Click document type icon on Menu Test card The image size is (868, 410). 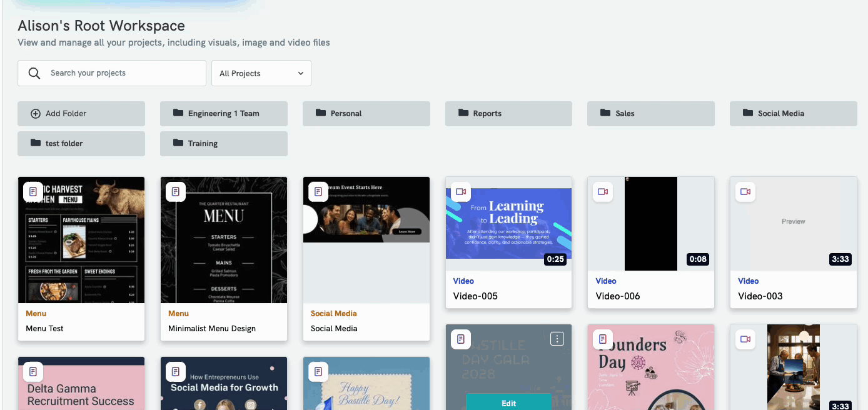[x=33, y=191]
